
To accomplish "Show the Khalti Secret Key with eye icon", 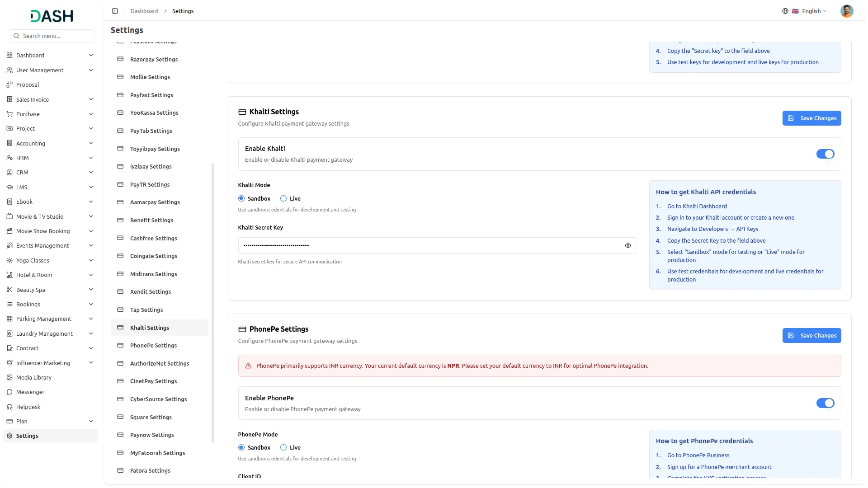I will coord(628,245).
